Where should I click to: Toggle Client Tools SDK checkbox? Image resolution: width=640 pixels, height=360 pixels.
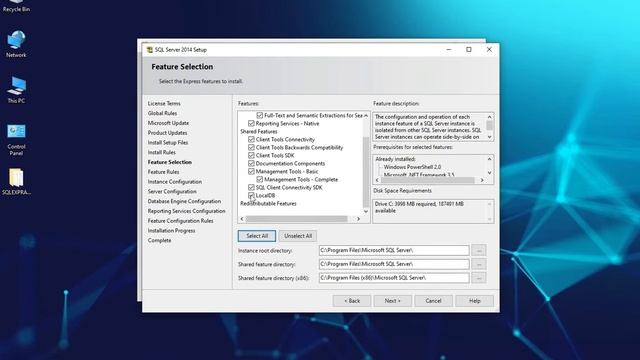pyautogui.click(x=251, y=155)
